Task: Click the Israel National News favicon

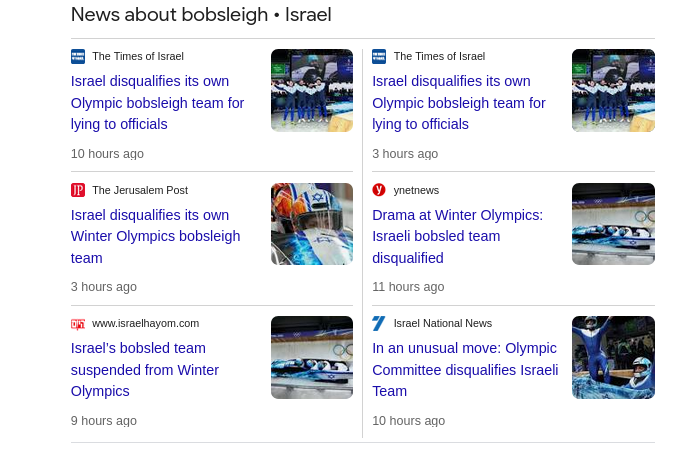Action: point(379,324)
